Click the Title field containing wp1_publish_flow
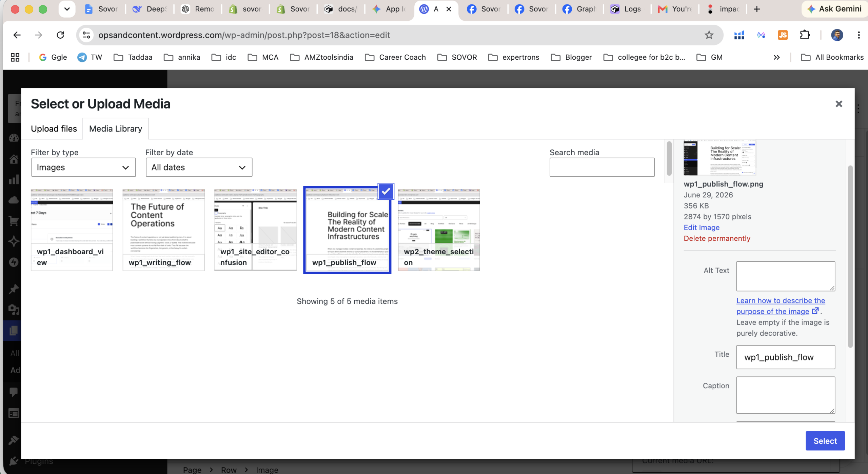The height and width of the screenshot is (474, 868). tap(786, 357)
